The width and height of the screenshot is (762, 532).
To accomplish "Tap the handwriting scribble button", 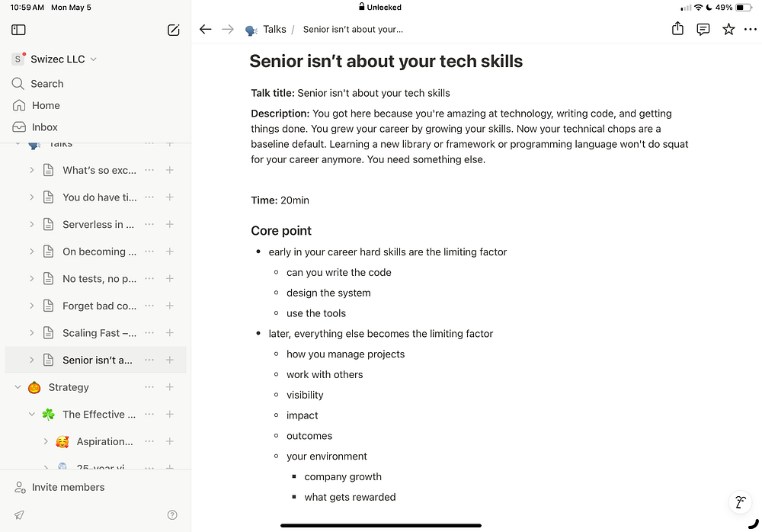I will 740,502.
